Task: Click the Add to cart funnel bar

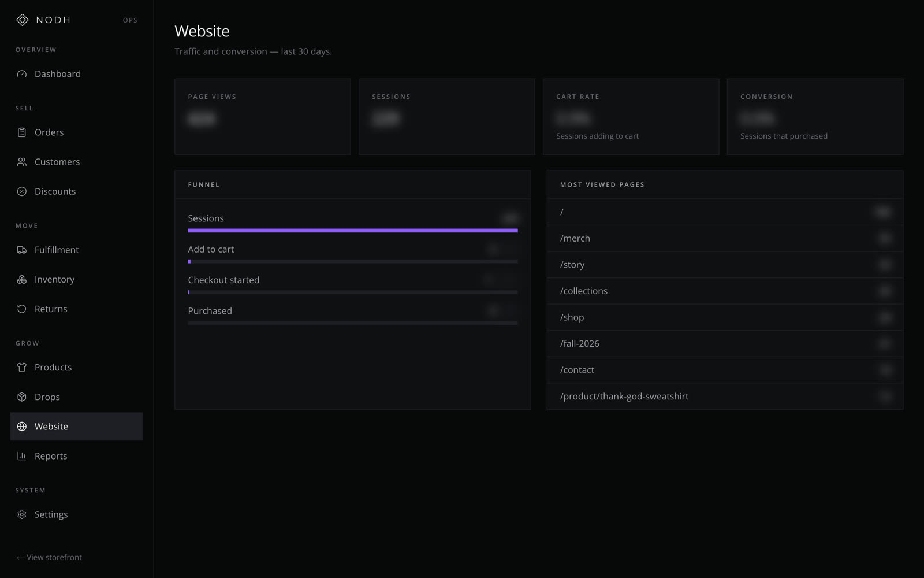Action: coord(353,261)
